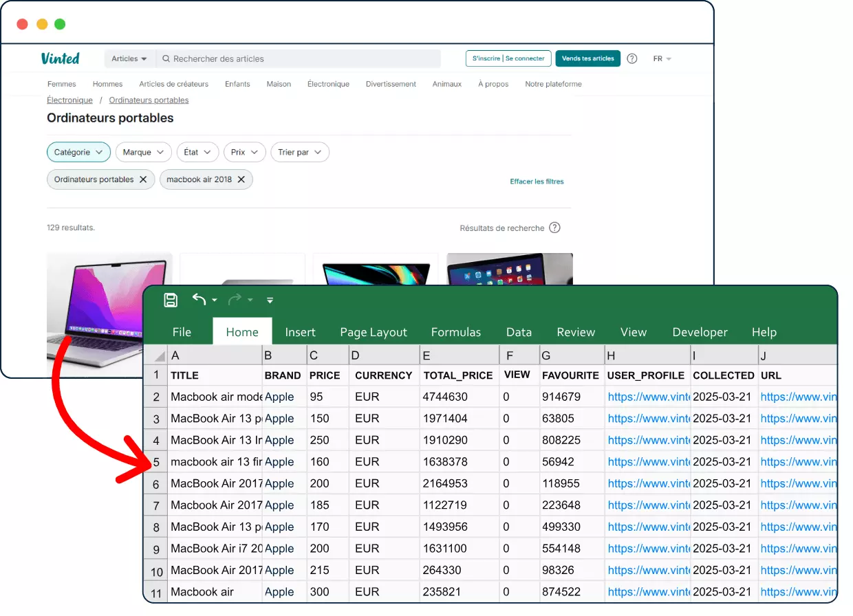The height and width of the screenshot is (616, 853).
Task: Open the Data ribbon tab
Action: pos(519,331)
